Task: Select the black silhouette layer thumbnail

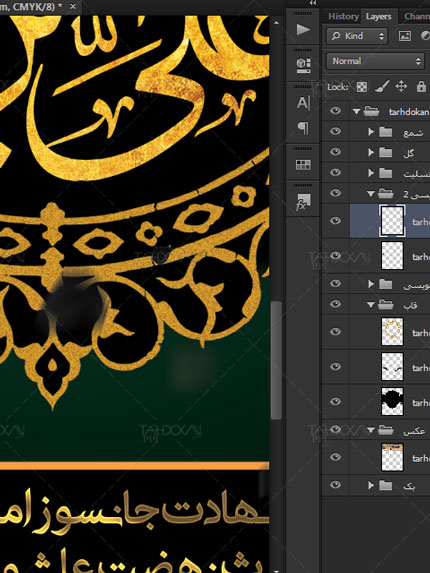Action: coord(392,402)
